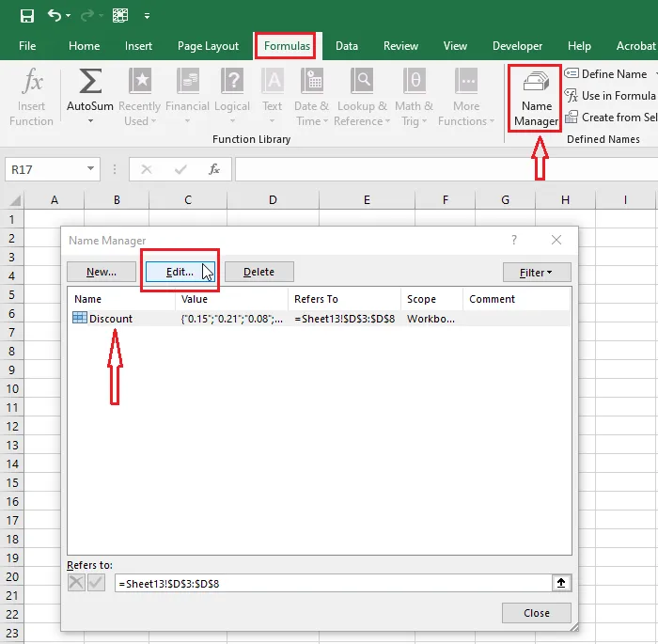Click the Save icon in quick access toolbar
The width and height of the screenshot is (658, 644).
click(x=27, y=16)
